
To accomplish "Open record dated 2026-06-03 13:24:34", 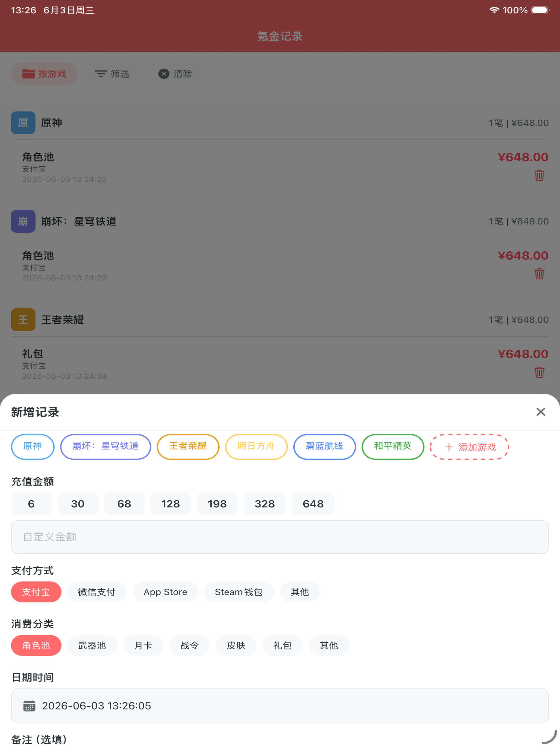I will (280, 364).
